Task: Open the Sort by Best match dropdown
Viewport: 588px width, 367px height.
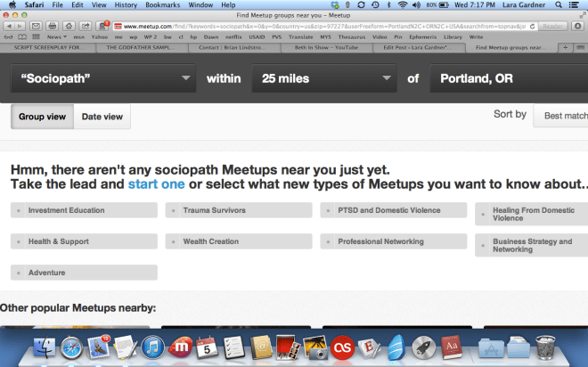Action: pos(561,116)
